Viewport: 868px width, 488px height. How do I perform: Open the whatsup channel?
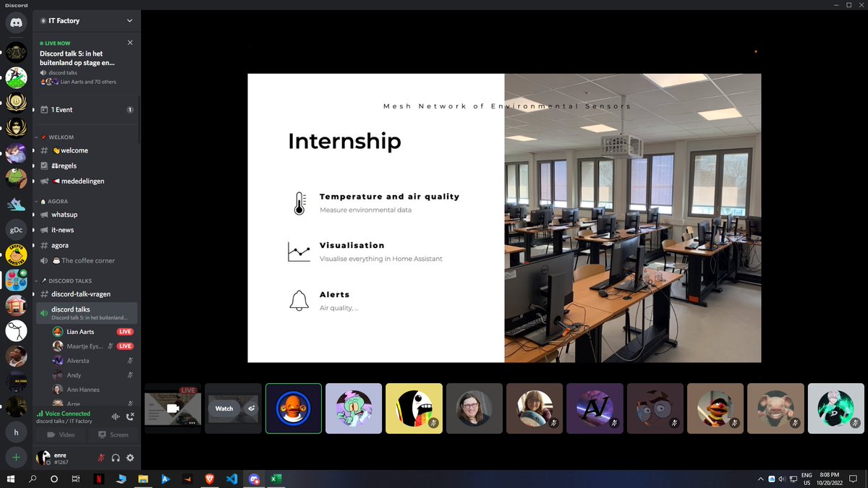pyautogui.click(x=87, y=215)
